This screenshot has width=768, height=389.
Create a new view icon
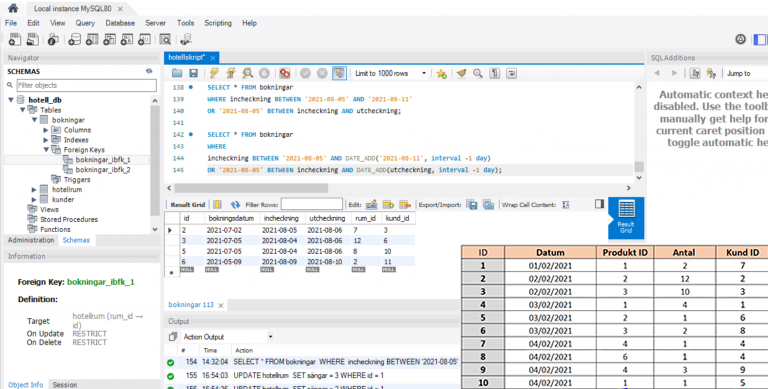(x=110, y=40)
